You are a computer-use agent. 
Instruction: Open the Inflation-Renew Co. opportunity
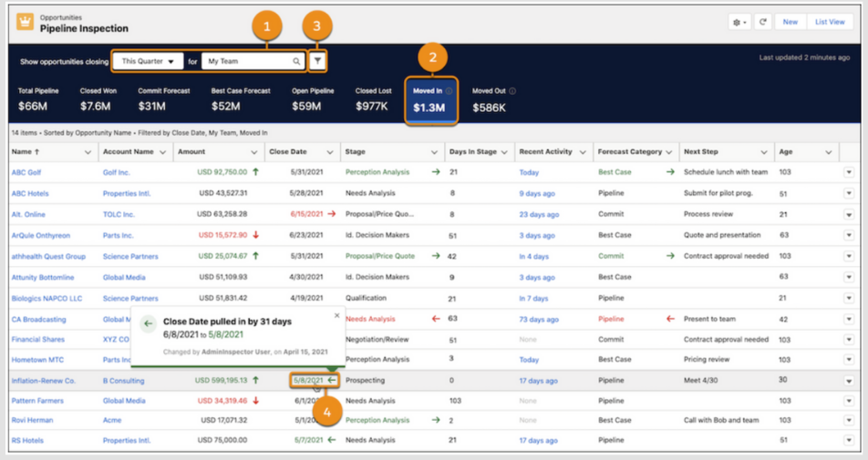(x=43, y=381)
